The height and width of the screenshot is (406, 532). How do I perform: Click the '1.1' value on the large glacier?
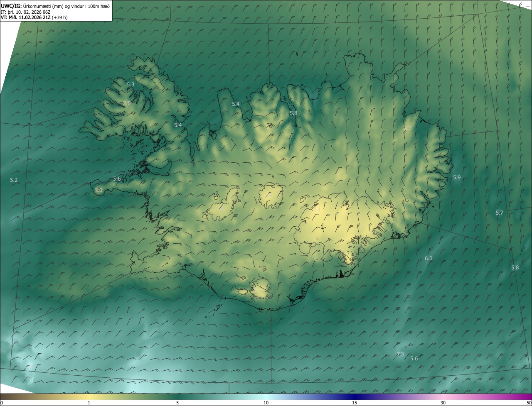pos(317,210)
